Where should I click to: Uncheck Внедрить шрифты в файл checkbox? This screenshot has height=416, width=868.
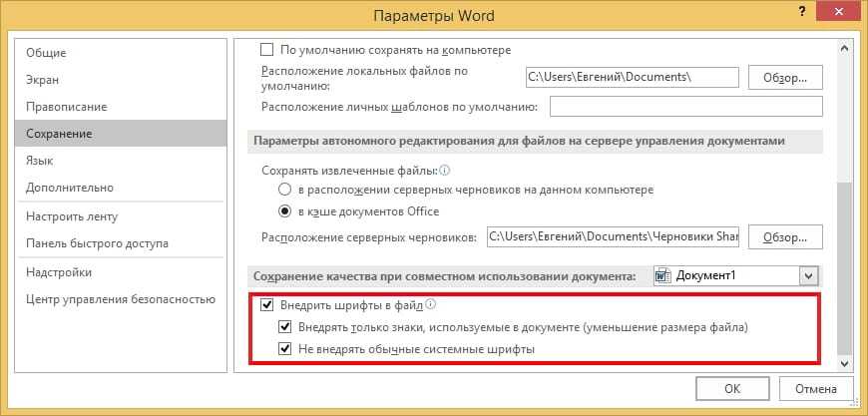click(266, 305)
